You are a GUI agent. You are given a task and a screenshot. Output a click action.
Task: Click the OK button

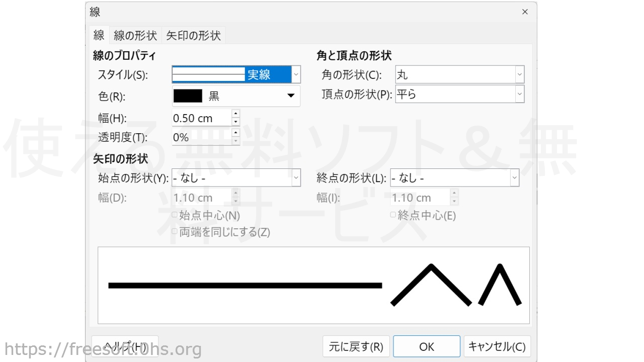pyautogui.click(x=426, y=346)
